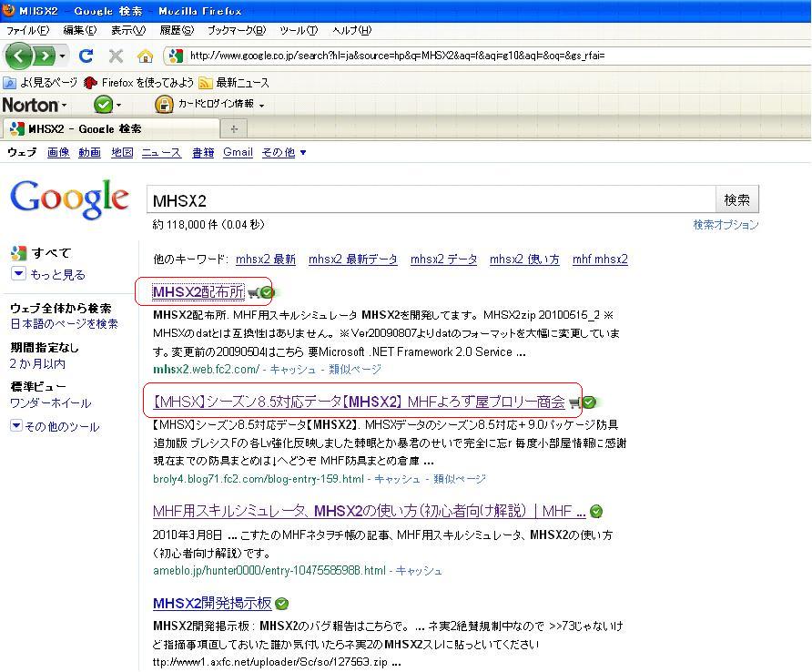Click Norton safe icon beside MHSX2開発掲示板

point(281,604)
